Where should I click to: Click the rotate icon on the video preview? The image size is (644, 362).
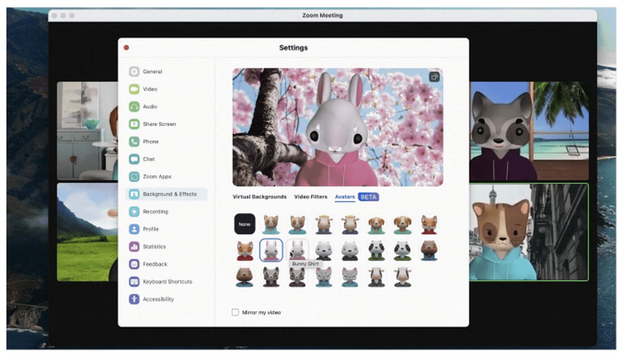click(x=434, y=77)
